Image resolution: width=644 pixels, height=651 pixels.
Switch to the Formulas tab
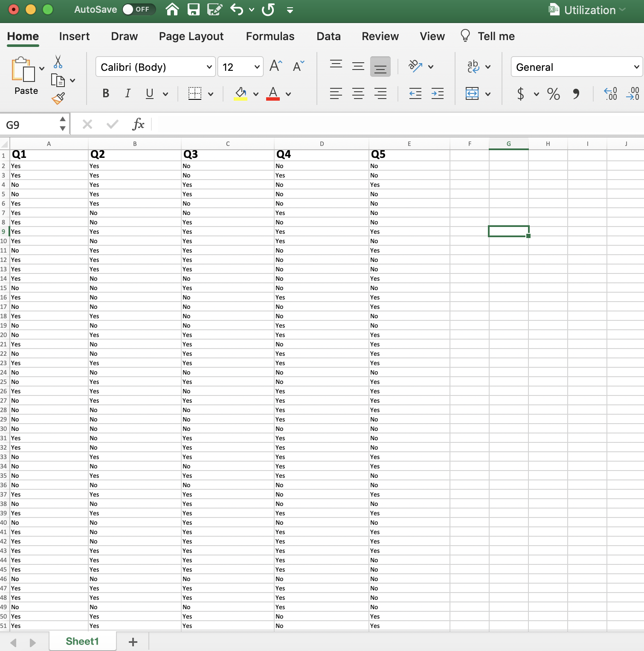[x=270, y=36]
